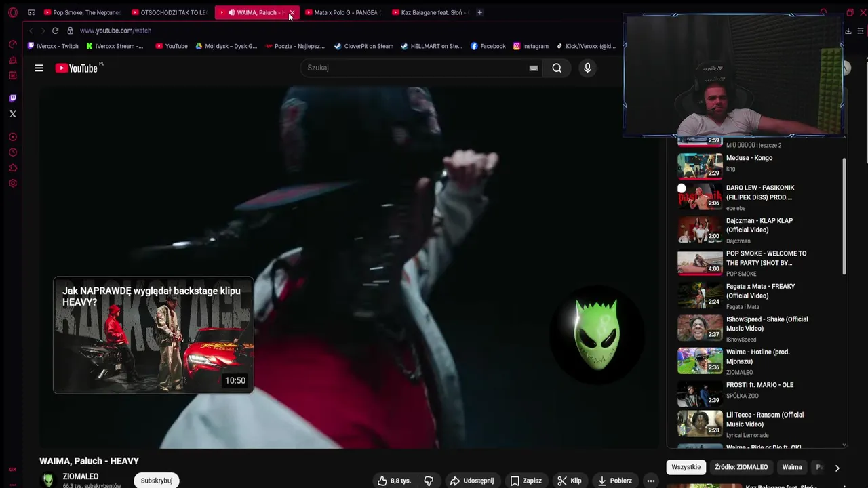Open iVeroxx Stream bookmark
Viewport: 868px width, 488px height.
(115, 46)
